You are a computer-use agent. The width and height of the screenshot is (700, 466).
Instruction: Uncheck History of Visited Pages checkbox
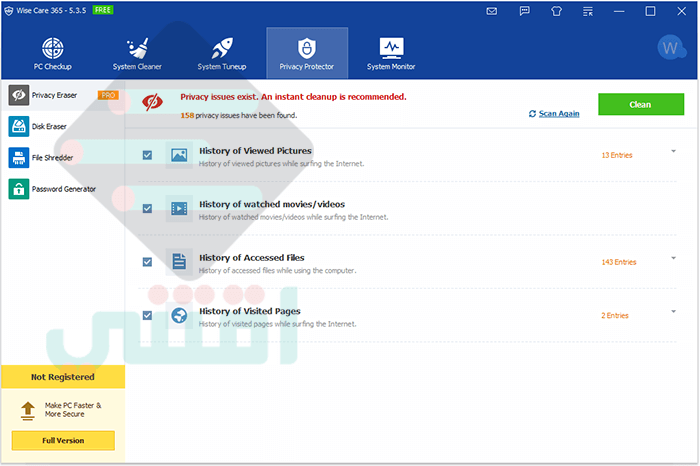(x=147, y=316)
